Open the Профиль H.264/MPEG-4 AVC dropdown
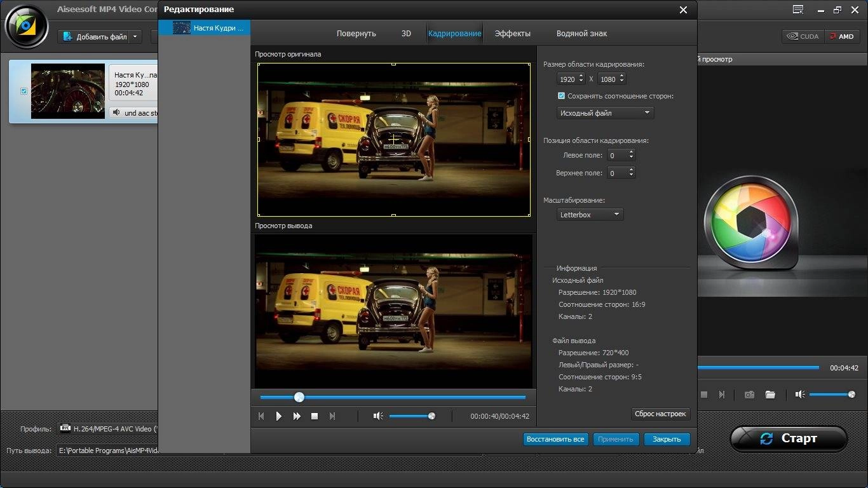Screen dimensions: 868x488 pos(109,428)
